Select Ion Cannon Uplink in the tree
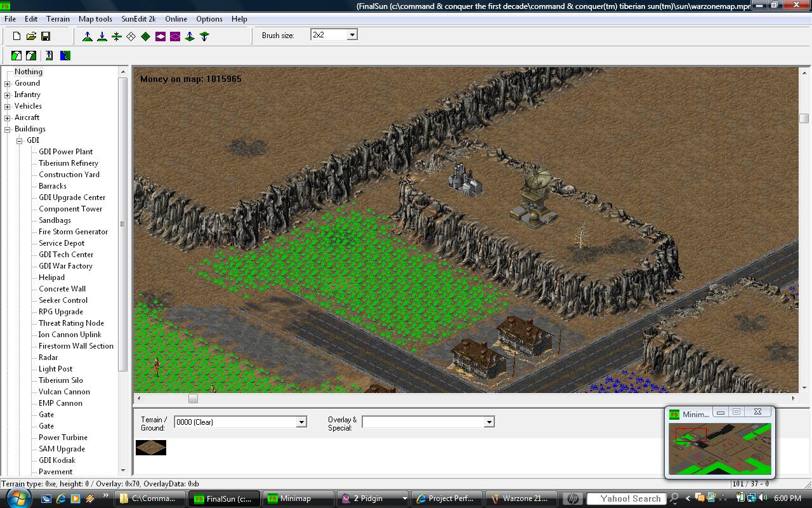Image resolution: width=812 pixels, height=508 pixels. (70, 335)
